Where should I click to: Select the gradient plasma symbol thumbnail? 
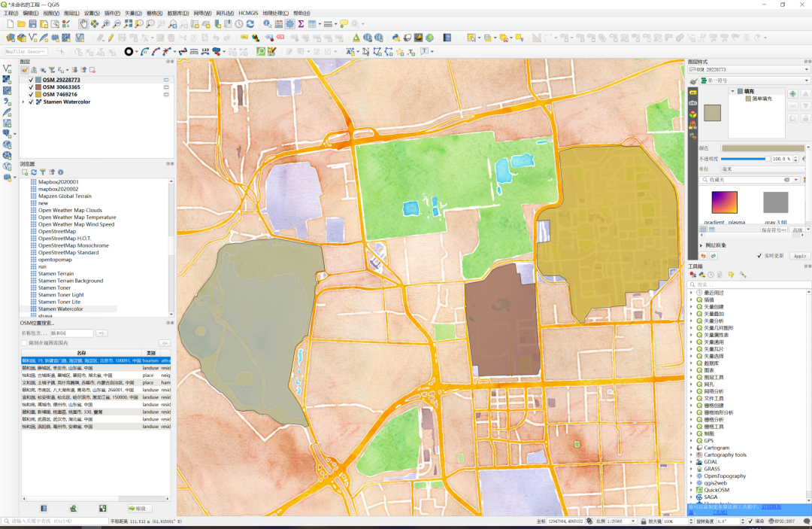tap(725, 202)
